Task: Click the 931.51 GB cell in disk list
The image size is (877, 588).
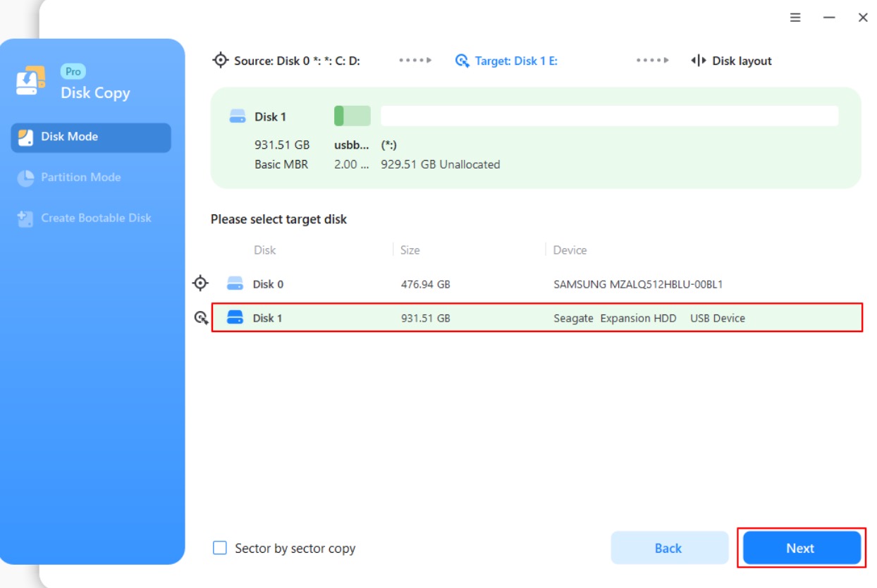Action: [426, 318]
